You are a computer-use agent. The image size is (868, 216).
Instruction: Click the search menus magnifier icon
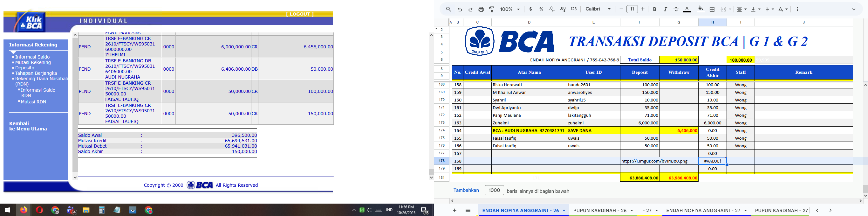448,9
